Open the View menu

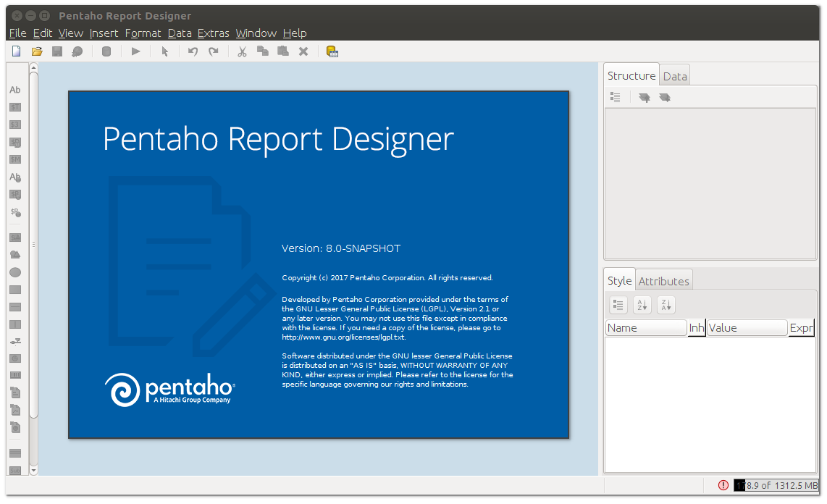(x=71, y=33)
